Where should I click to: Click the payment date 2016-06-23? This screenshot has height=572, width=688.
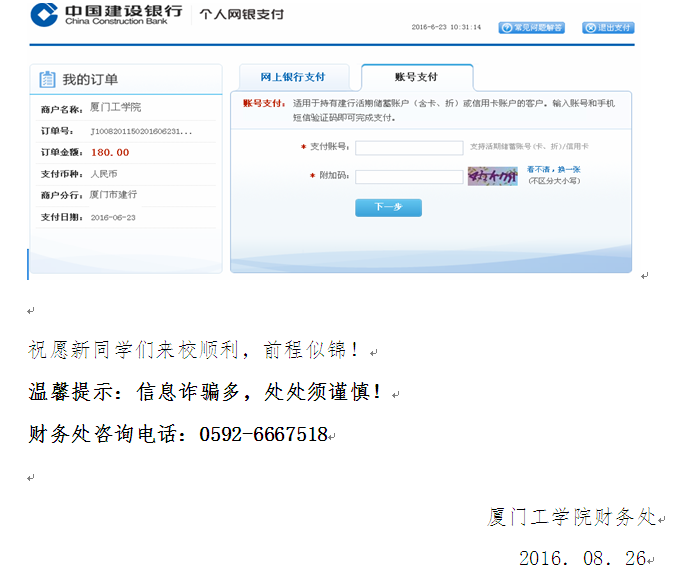113,217
